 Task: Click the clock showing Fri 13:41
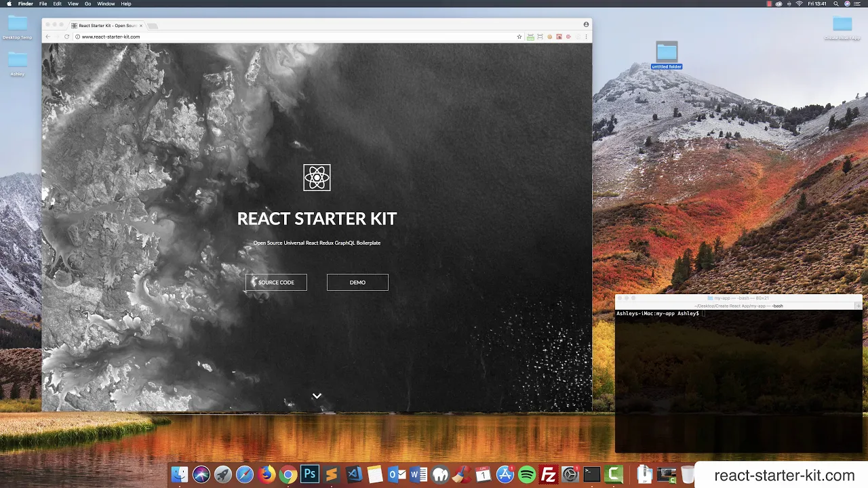[x=817, y=4]
